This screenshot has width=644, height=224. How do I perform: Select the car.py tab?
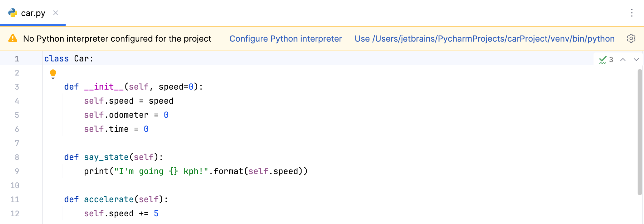click(33, 13)
